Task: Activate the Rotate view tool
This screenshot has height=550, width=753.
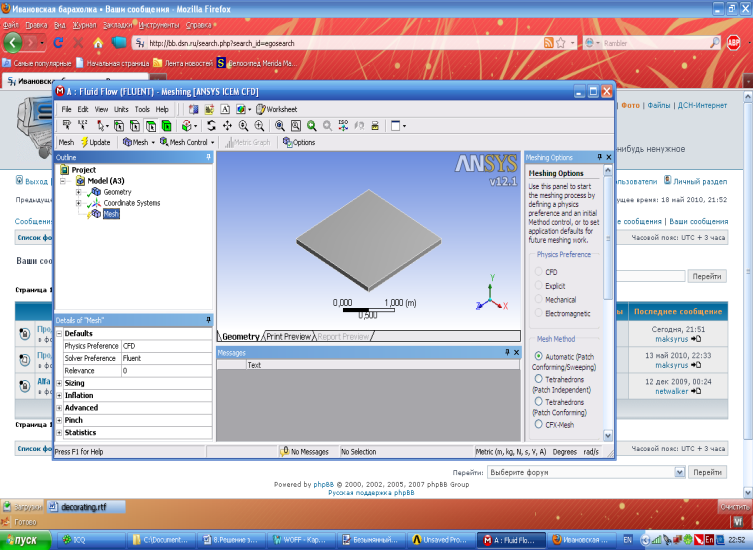Action: tap(211, 126)
